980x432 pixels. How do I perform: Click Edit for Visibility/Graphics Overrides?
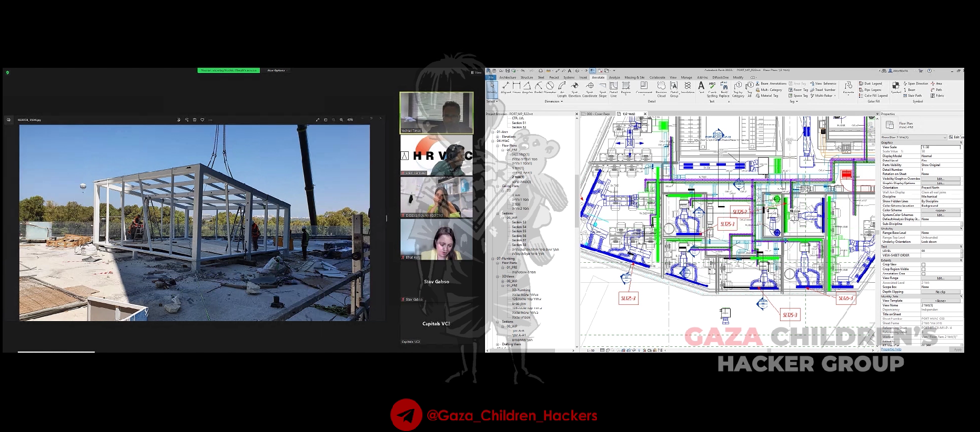click(x=940, y=179)
